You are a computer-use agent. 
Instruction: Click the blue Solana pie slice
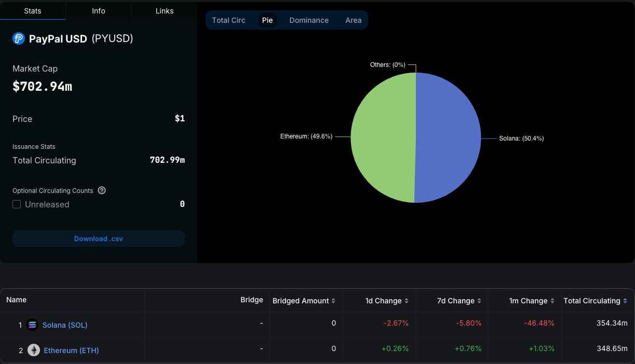(x=449, y=137)
